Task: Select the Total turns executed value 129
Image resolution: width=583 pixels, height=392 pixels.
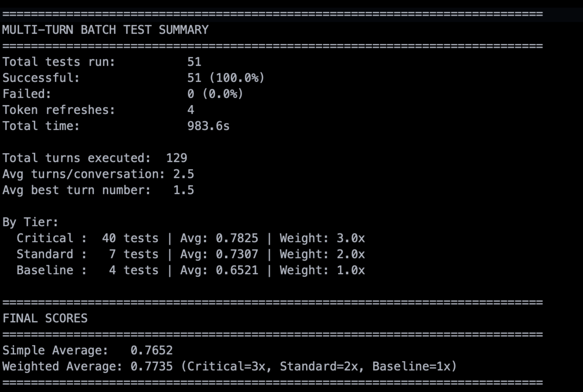Action: point(176,158)
